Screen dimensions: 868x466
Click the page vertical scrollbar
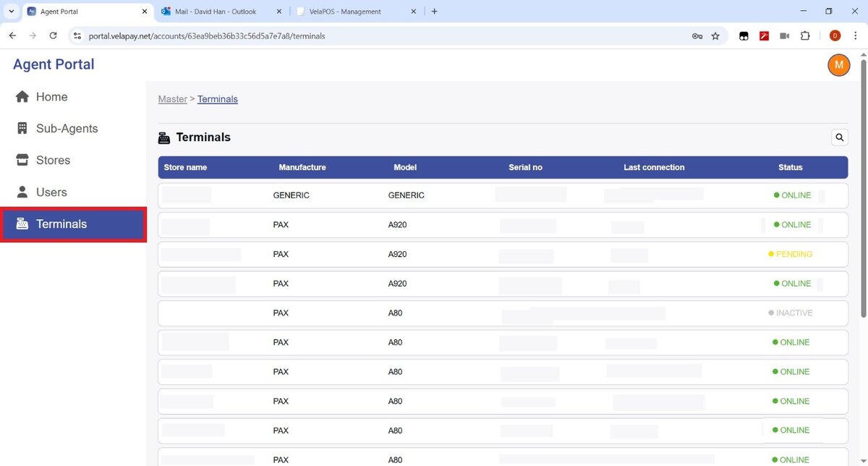(x=863, y=188)
